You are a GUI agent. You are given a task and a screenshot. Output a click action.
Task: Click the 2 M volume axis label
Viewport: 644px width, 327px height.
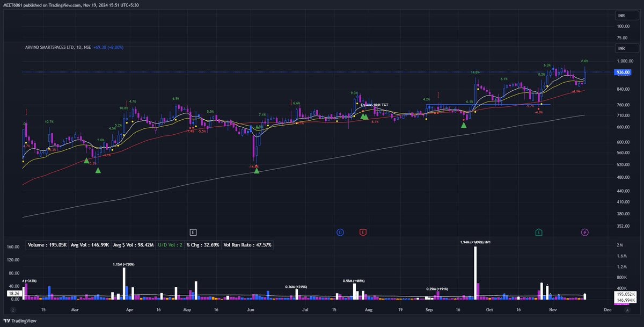[x=620, y=245]
